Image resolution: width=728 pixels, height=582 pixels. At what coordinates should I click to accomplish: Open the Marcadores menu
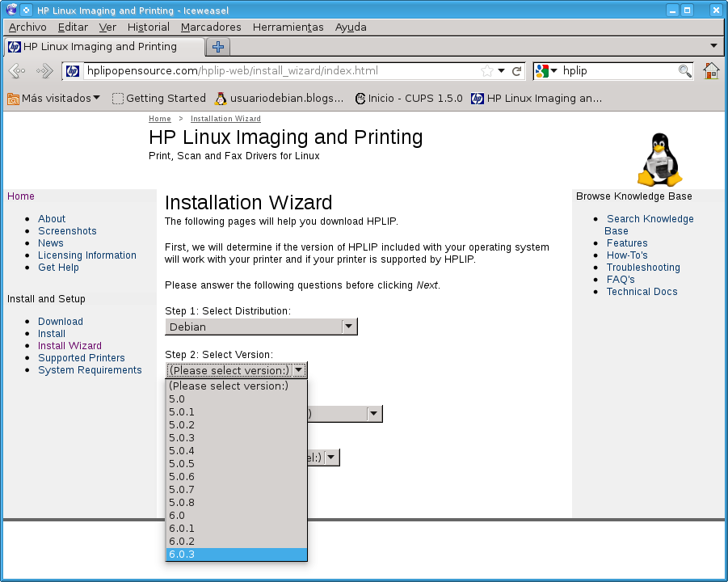(x=211, y=27)
